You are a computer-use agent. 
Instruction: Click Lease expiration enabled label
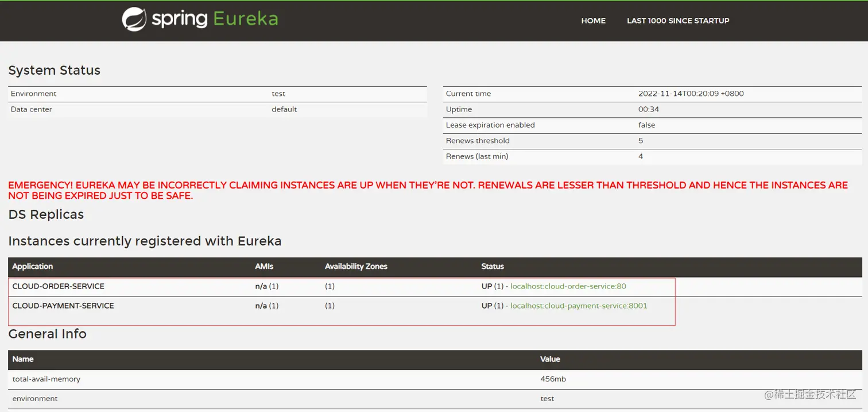click(x=490, y=125)
